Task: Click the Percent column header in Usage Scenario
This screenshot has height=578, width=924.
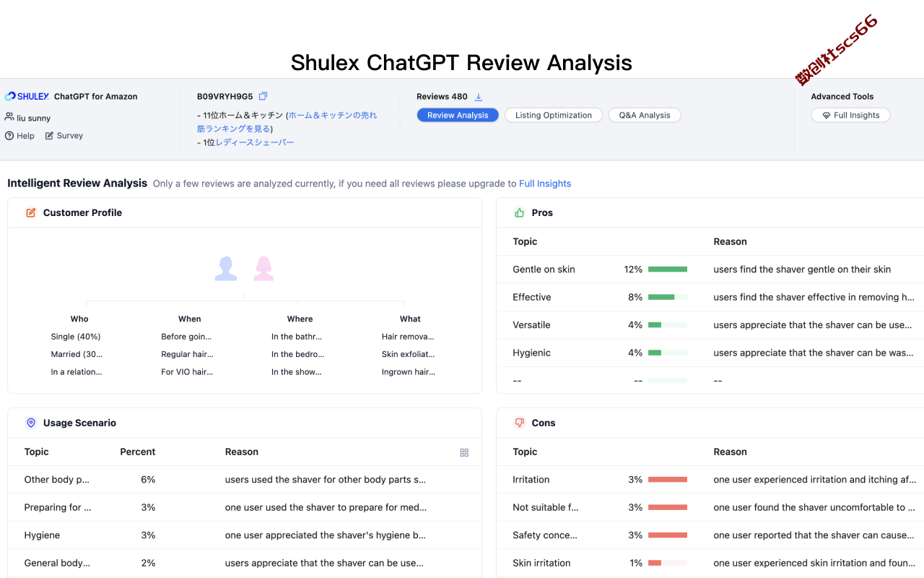Action: tap(137, 452)
